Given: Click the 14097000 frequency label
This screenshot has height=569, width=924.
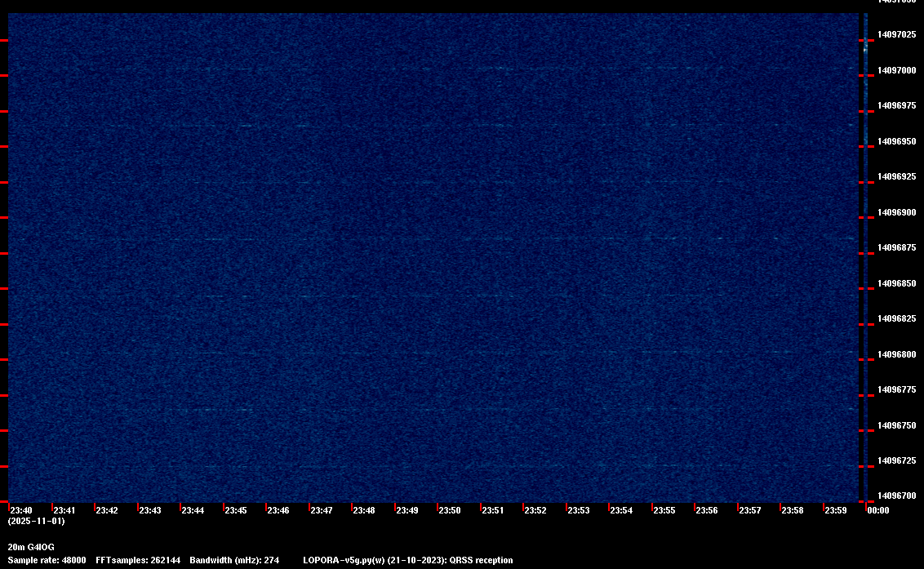Looking at the screenshot, I should coord(897,70).
